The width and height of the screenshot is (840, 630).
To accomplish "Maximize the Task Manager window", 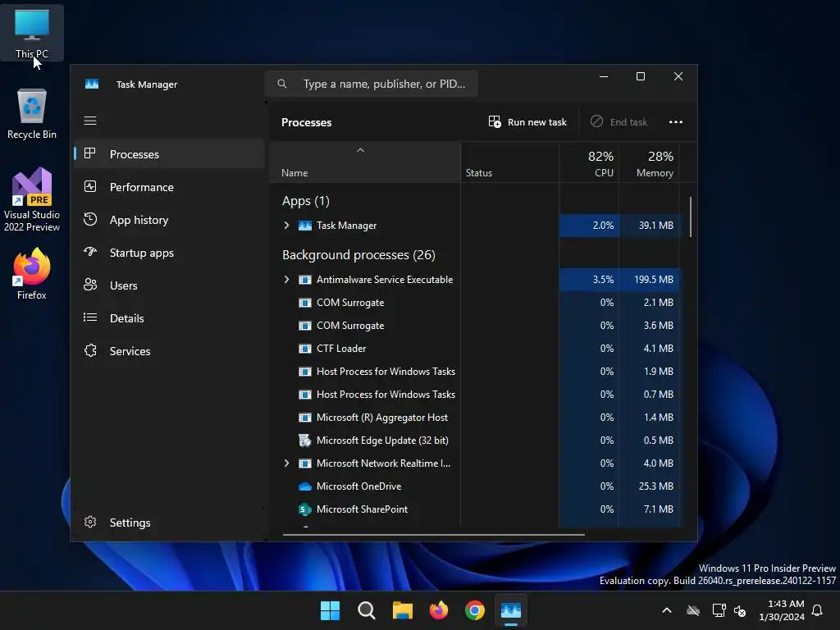I will 640,76.
